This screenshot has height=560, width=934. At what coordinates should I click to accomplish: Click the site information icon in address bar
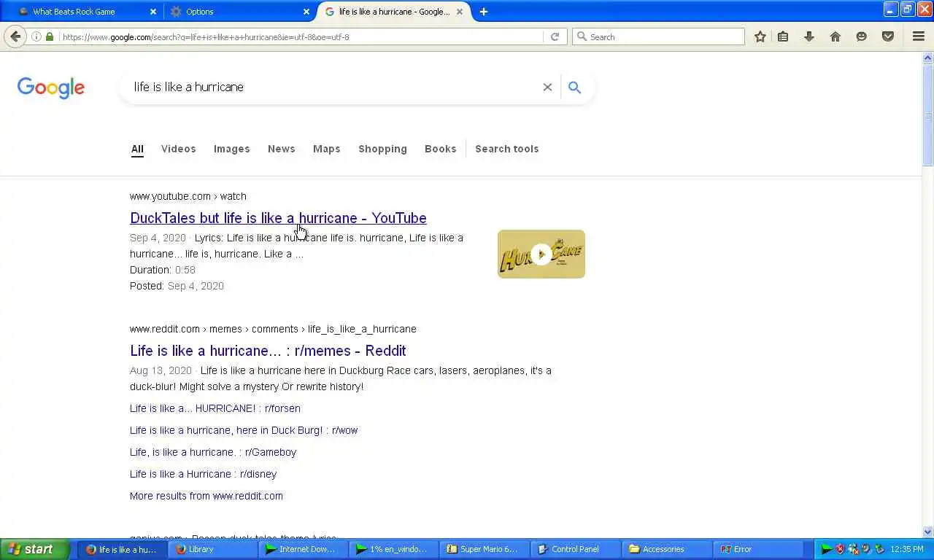36,36
